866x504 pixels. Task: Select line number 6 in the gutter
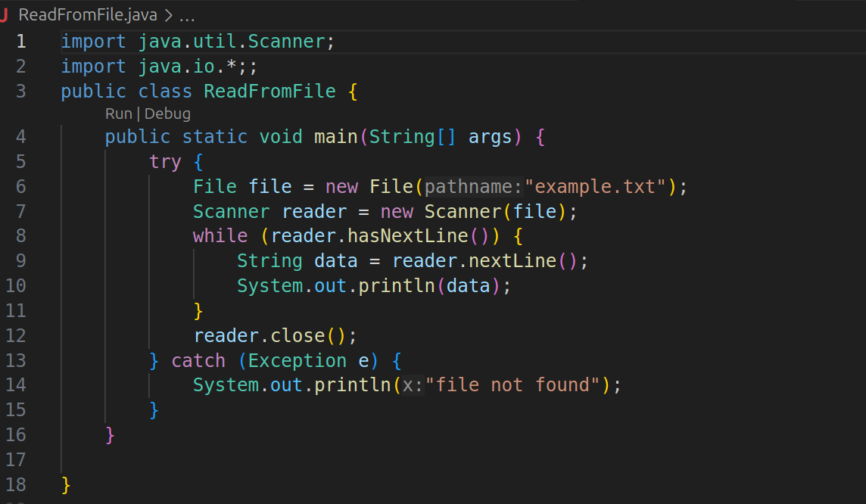click(x=20, y=186)
